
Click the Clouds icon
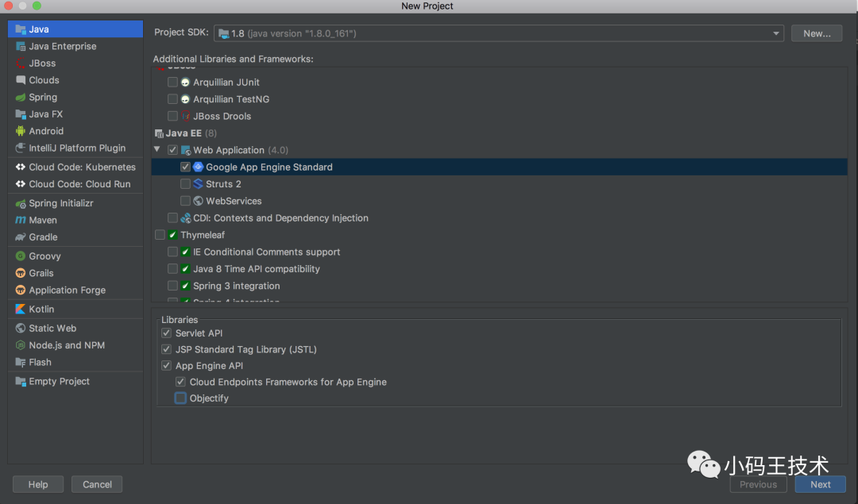(x=21, y=80)
